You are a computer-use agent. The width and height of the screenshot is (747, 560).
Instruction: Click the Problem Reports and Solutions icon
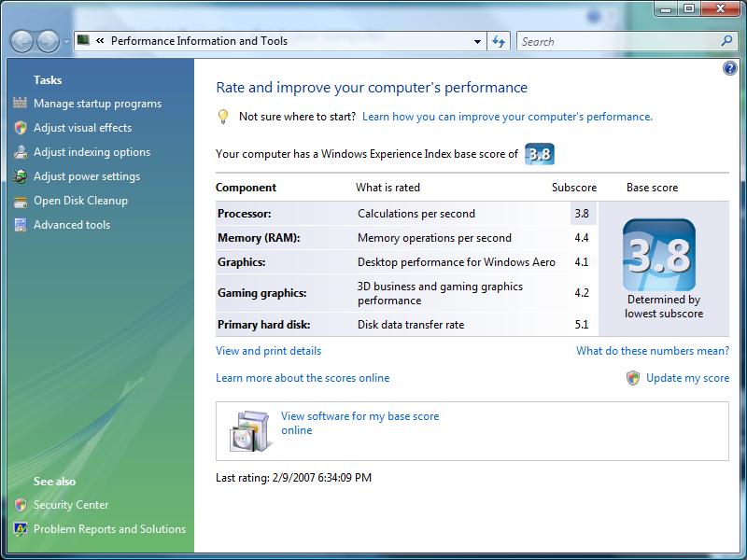coord(20,529)
